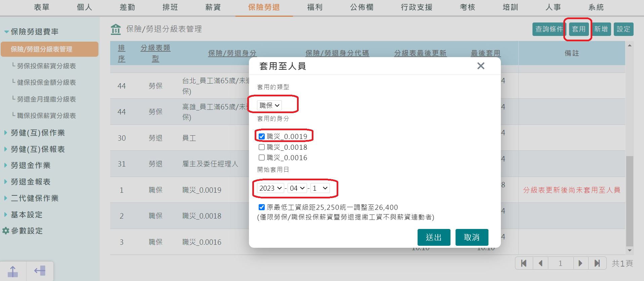Screen dimensions: 644x281
Task: Open the day dropdown showing 1
Action: pyautogui.click(x=320, y=188)
